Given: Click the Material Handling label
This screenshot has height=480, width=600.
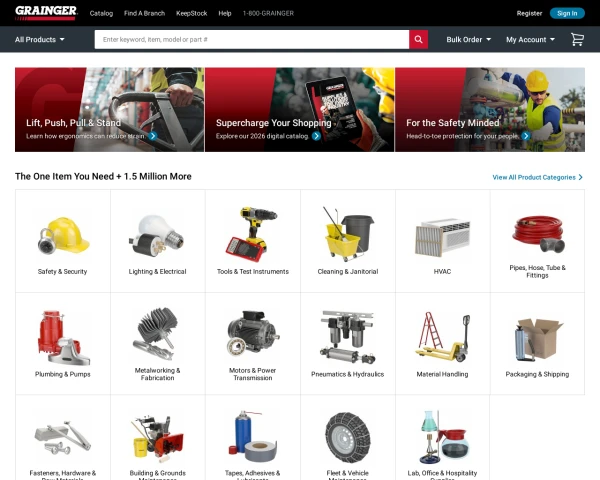Looking at the screenshot, I should coord(442,374).
